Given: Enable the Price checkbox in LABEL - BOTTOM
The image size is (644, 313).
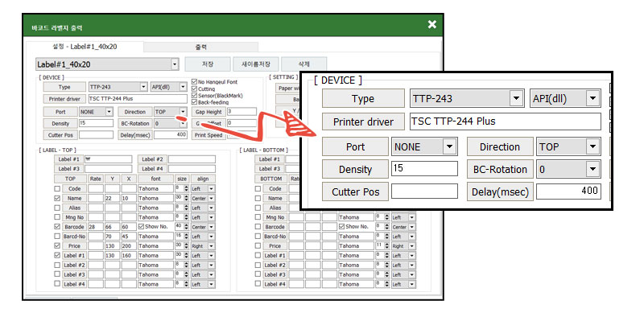Looking at the screenshot, I should [258, 245].
